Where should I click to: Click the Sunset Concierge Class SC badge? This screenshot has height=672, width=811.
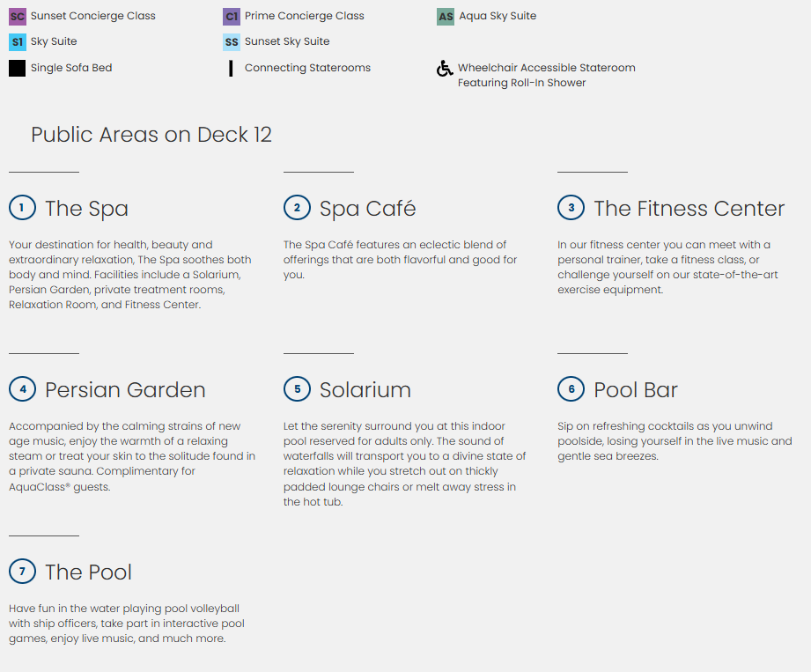[17, 16]
